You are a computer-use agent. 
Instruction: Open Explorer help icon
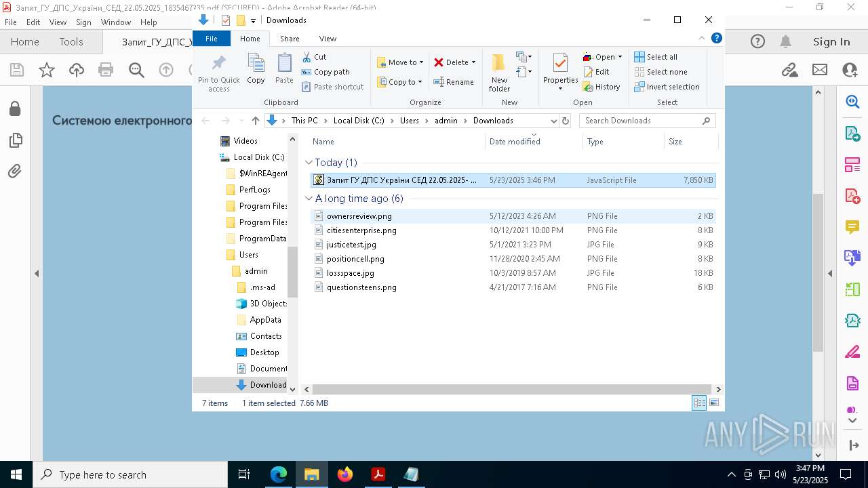point(716,39)
